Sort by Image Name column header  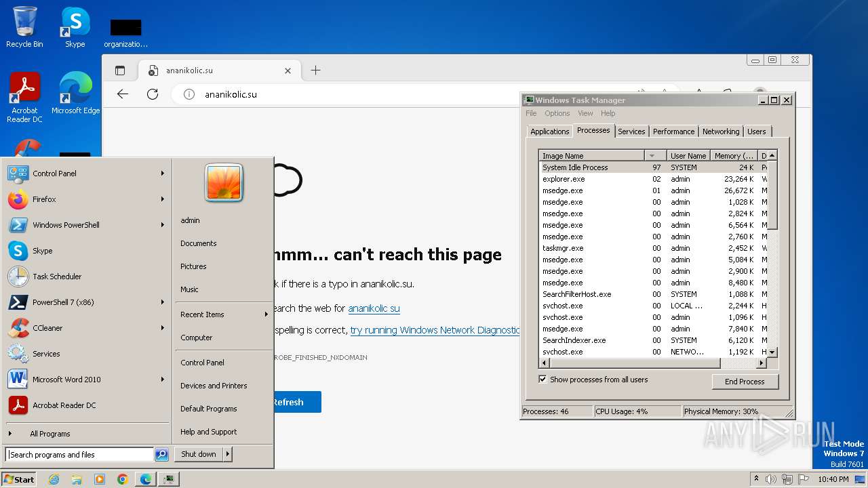[592, 156]
